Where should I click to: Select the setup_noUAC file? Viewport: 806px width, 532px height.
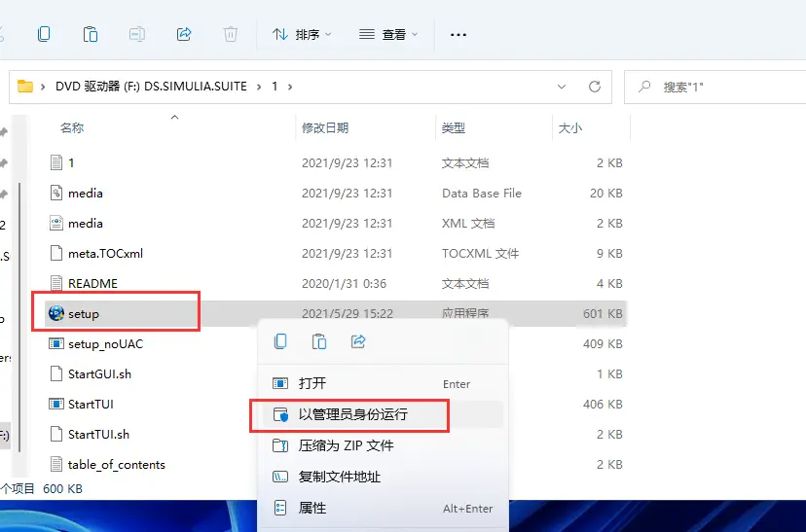coord(105,344)
